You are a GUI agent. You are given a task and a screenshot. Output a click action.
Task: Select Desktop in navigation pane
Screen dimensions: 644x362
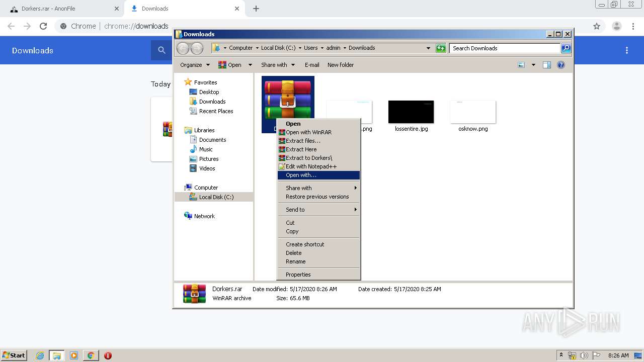coord(209,92)
